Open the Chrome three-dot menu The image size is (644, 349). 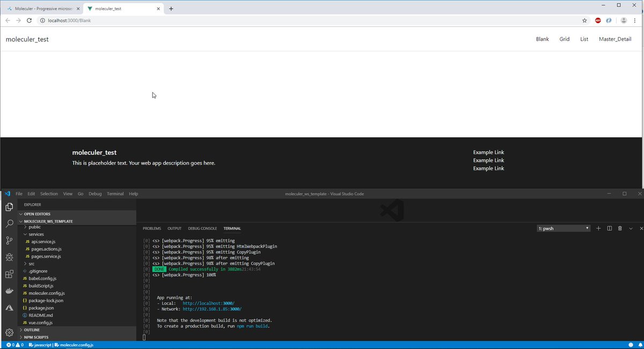[635, 20]
